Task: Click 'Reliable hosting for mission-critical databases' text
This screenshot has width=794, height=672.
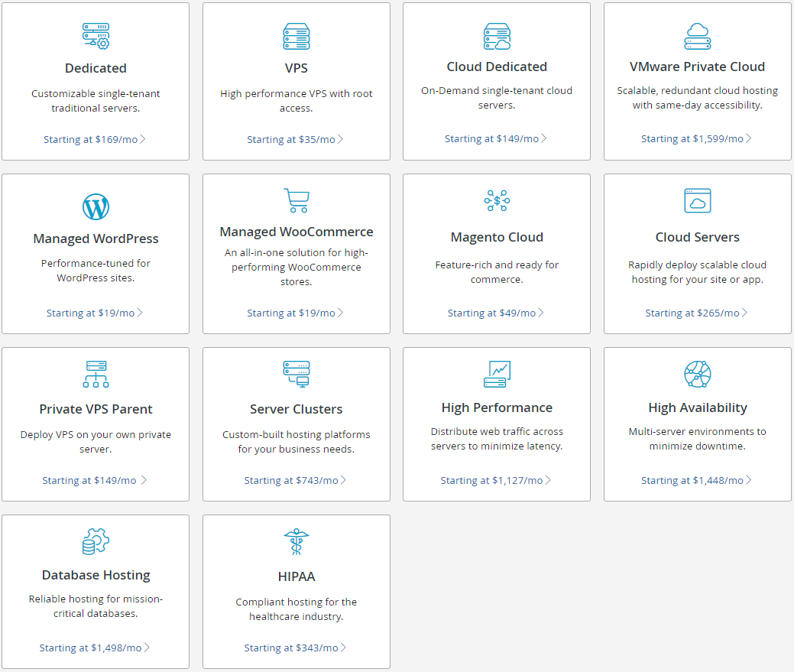Action: pos(96,606)
